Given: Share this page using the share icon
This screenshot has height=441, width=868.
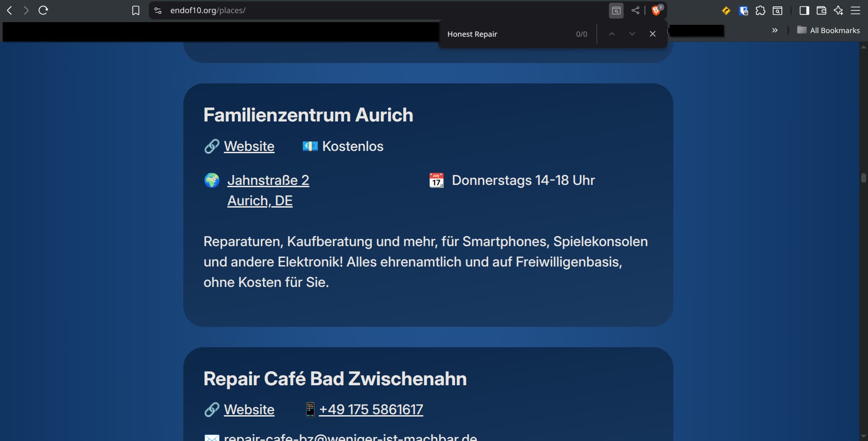Looking at the screenshot, I should (x=635, y=10).
